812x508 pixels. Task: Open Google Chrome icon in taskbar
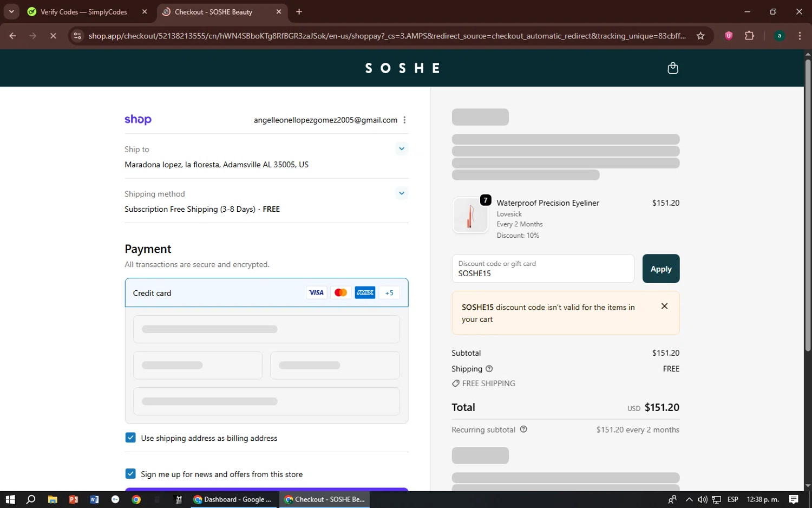pyautogui.click(x=136, y=499)
